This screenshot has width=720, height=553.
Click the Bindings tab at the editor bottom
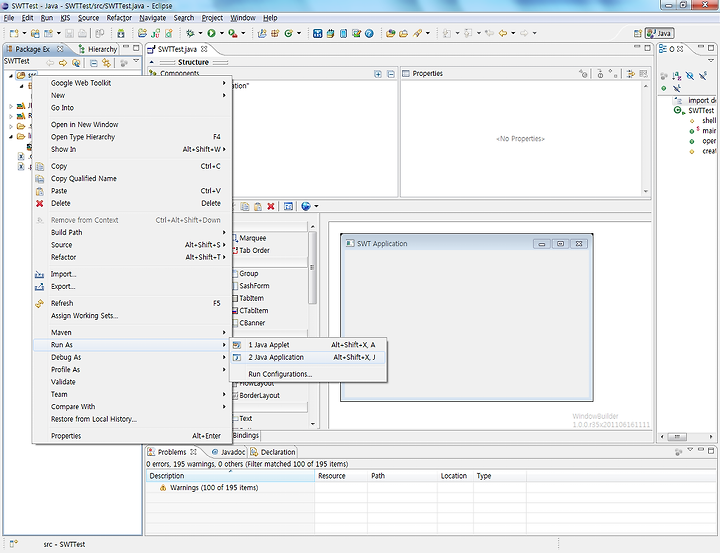(x=246, y=435)
